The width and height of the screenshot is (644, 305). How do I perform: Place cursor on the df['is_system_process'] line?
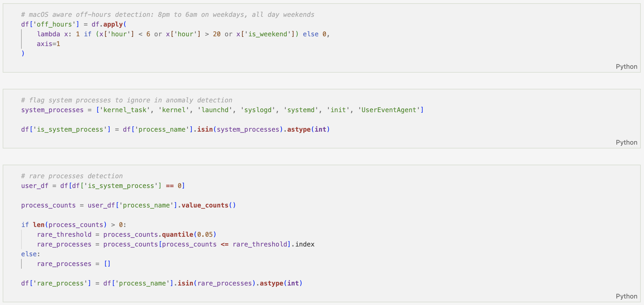tap(175, 129)
